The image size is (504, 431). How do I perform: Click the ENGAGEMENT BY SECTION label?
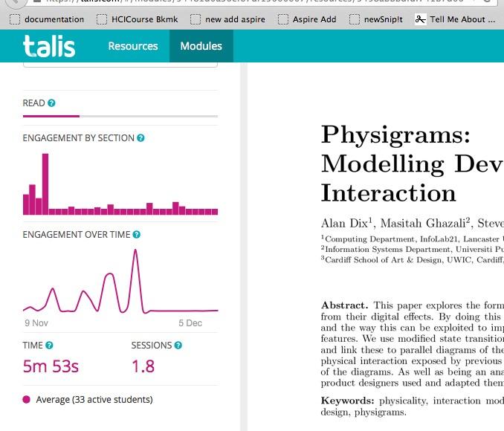(79, 138)
